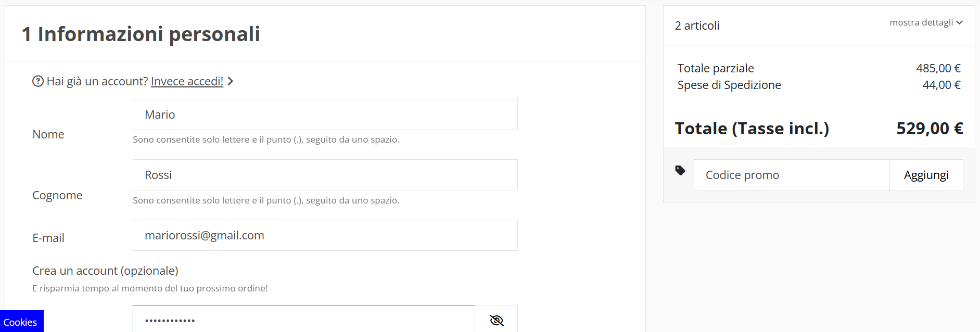
Task: Open the Invece accedi login link
Action: click(x=187, y=81)
